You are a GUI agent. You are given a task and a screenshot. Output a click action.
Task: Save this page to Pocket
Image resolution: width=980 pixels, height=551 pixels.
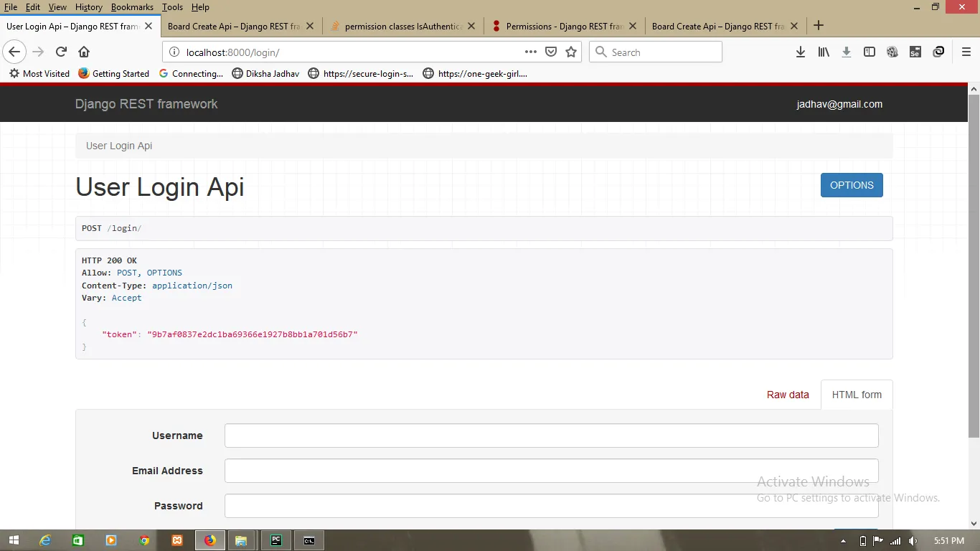[551, 52]
